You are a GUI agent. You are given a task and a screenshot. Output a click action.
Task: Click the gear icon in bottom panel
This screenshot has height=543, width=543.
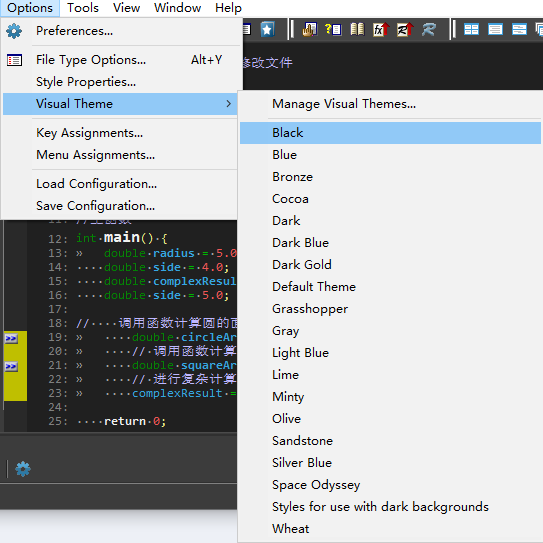(23, 469)
